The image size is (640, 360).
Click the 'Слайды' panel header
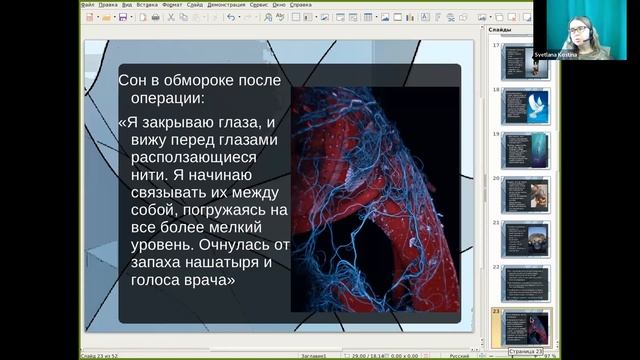tap(500, 30)
